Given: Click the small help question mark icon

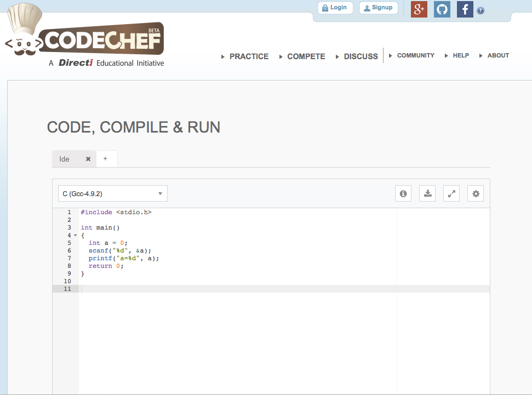Looking at the screenshot, I should 480,10.
